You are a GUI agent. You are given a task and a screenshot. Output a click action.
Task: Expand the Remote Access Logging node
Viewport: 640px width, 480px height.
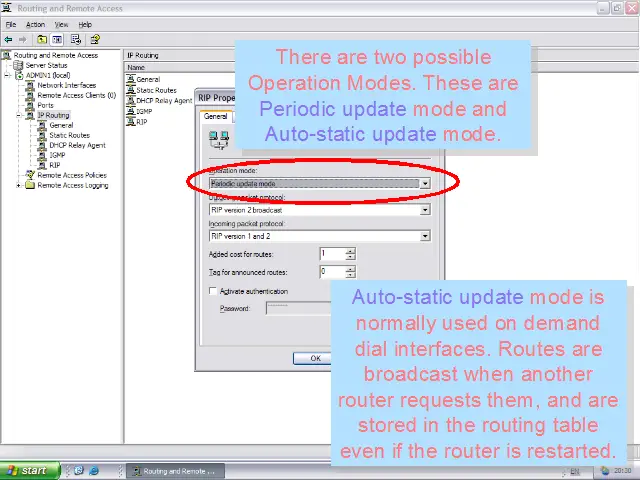20,185
